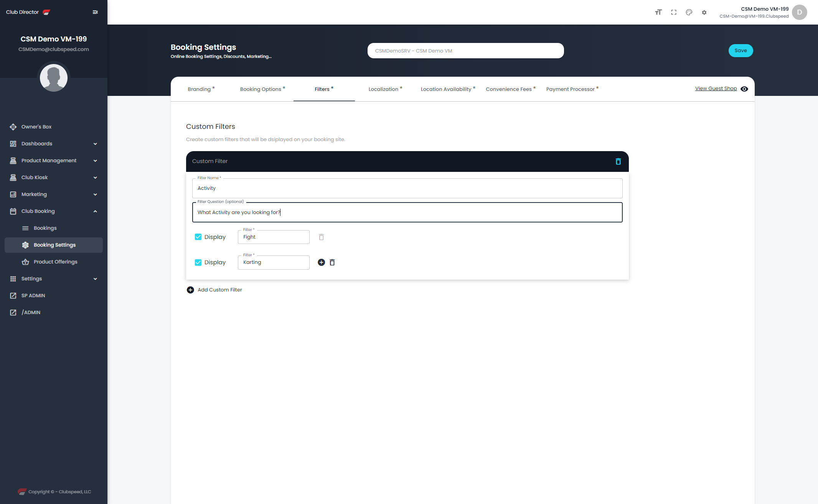Switch to the Branding tab
818x504 pixels.
tap(201, 89)
